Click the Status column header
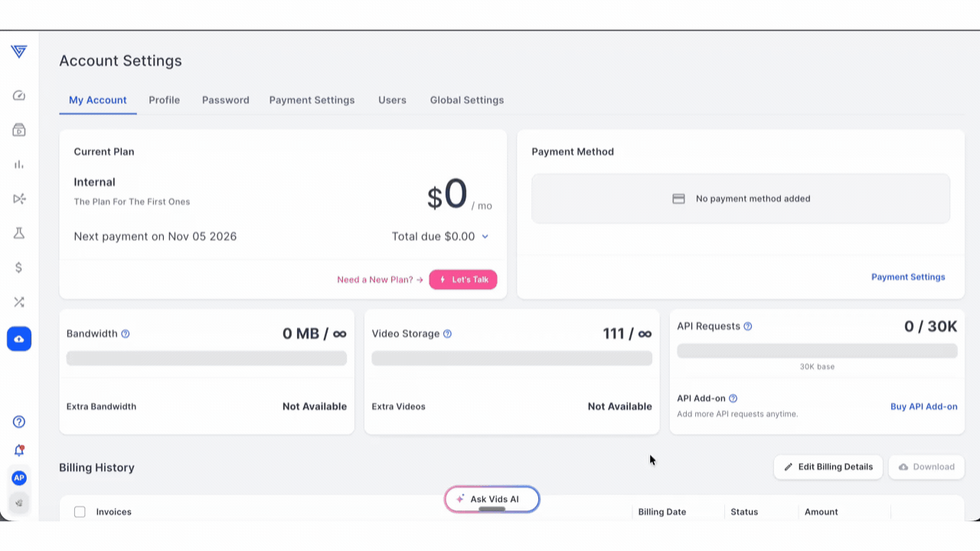This screenshot has width=980, height=551. 744,512
